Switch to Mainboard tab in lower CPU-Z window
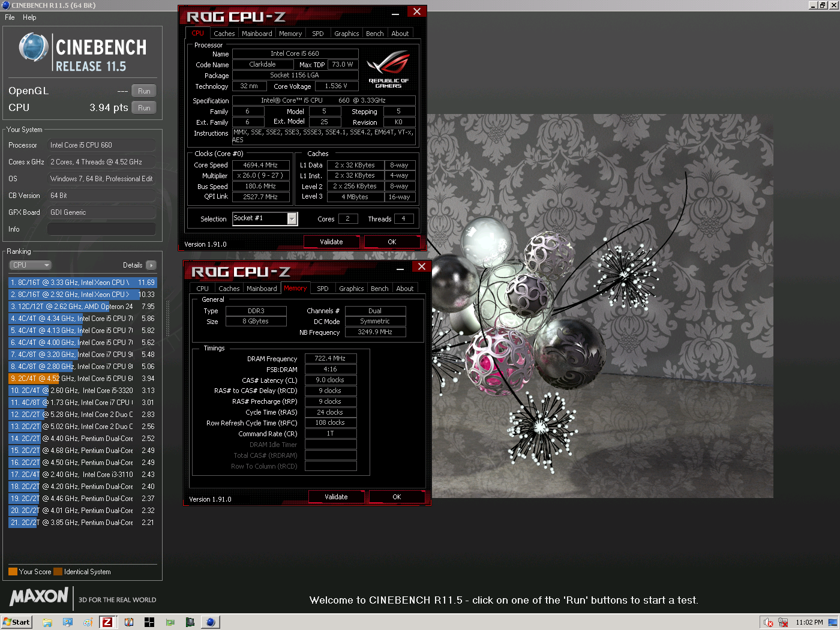840x630 pixels. 262,289
